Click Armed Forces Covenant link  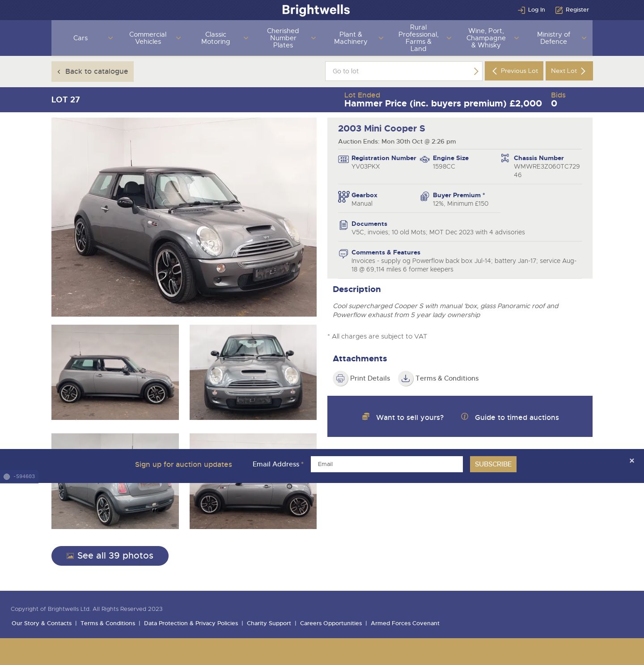[x=405, y=623]
